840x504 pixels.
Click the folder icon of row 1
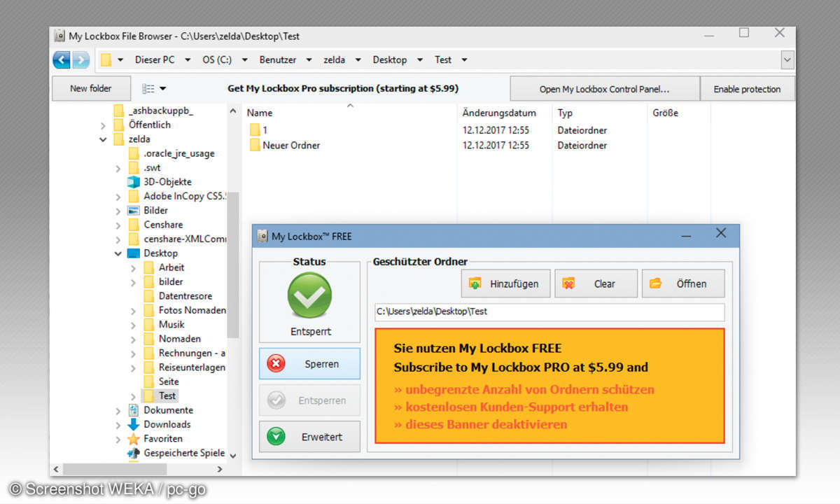pos(254,130)
